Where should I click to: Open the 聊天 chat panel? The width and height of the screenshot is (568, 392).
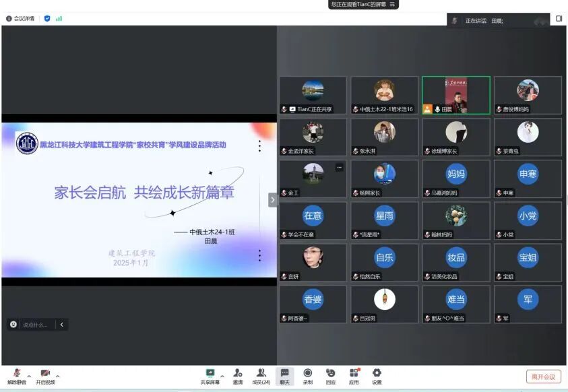tap(284, 373)
